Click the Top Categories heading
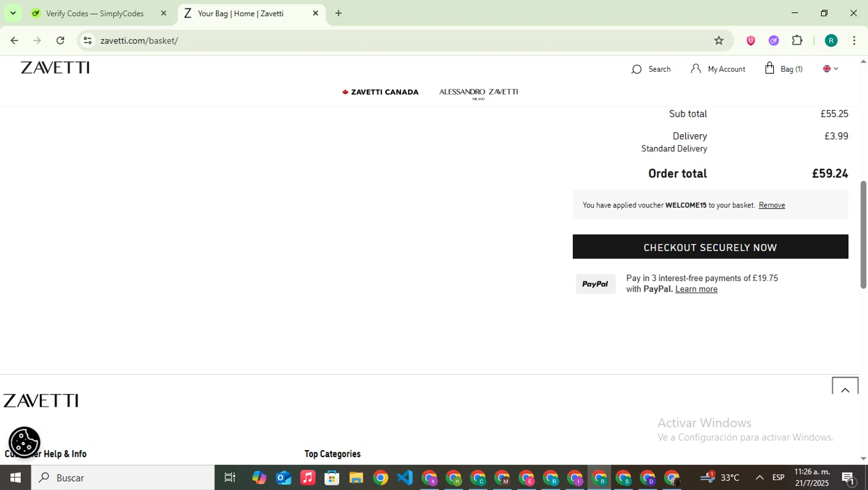Viewport: 868px width, 490px height. [332, 454]
